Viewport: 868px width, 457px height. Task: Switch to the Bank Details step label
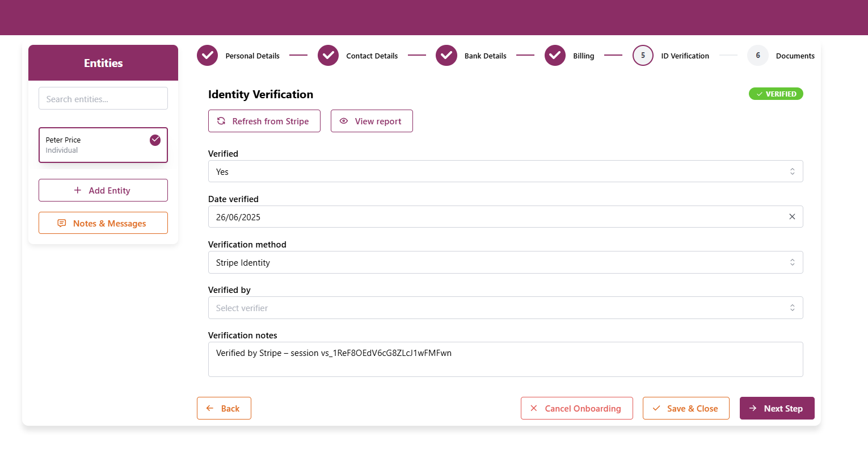pyautogui.click(x=485, y=56)
